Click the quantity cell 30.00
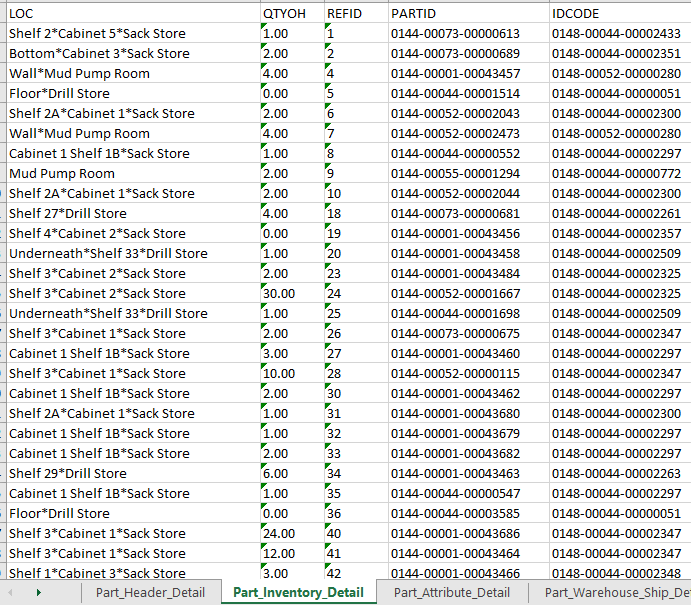The image size is (691, 605). tap(292, 293)
